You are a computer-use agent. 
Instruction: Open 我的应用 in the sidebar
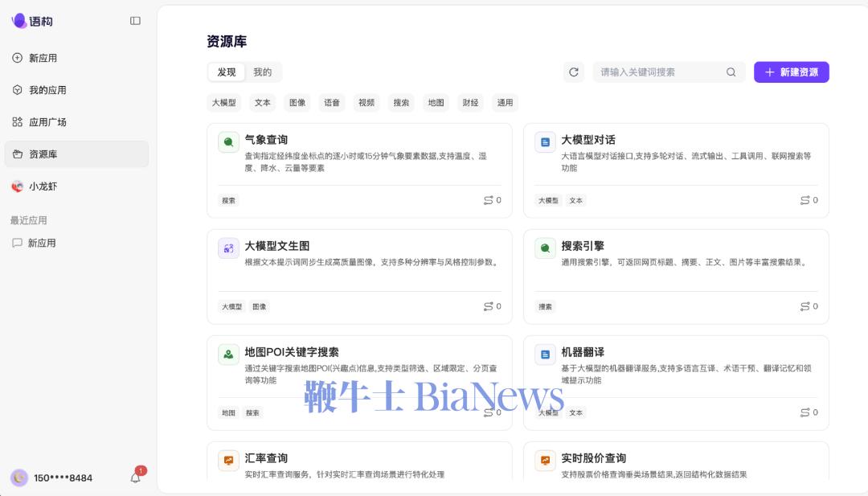point(76,90)
